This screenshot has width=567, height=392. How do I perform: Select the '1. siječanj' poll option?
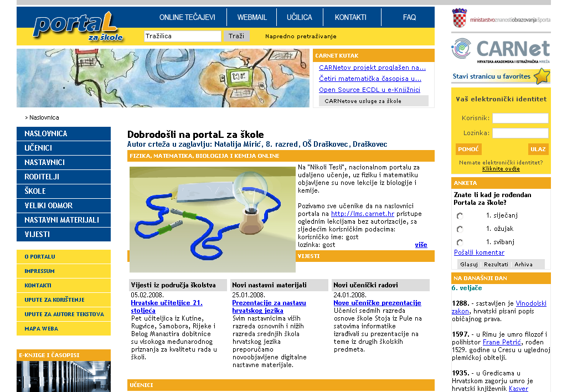point(460,216)
